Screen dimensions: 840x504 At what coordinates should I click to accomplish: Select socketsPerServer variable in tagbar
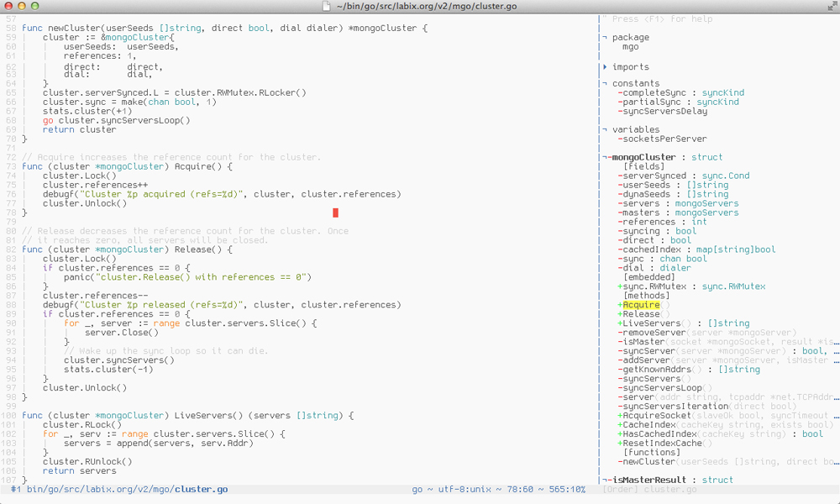click(x=664, y=139)
